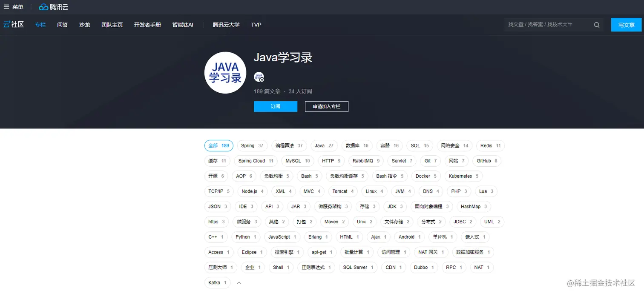Filter by Erlang tag
The image size is (644, 296).
[x=318, y=237]
